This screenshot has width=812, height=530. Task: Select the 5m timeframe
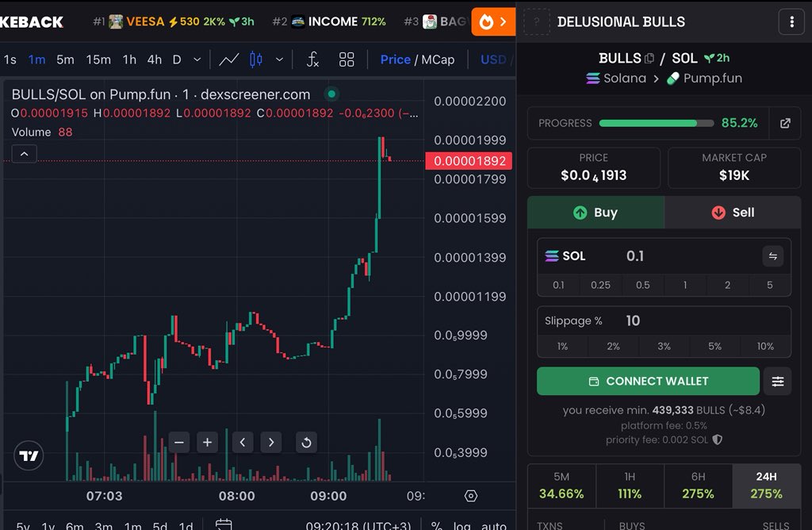click(65, 60)
